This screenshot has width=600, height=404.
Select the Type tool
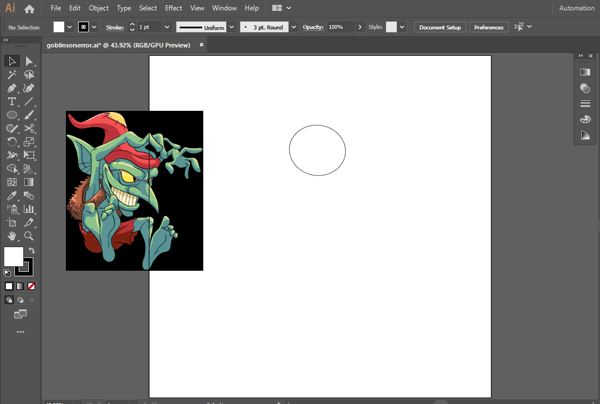click(x=12, y=101)
